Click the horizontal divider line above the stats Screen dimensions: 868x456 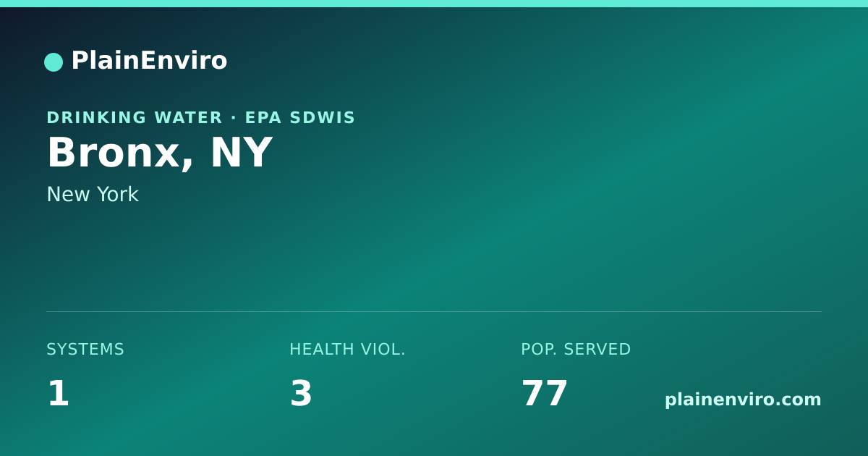tap(434, 311)
